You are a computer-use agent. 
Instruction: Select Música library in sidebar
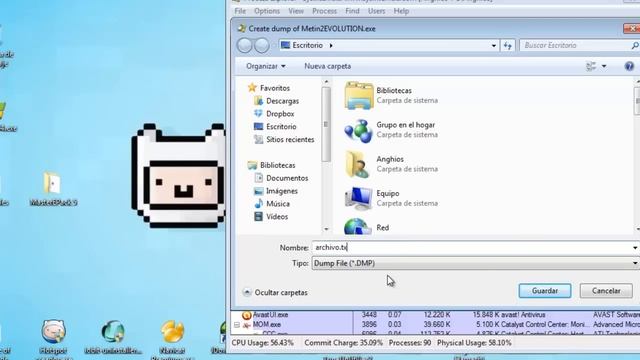tap(272, 204)
